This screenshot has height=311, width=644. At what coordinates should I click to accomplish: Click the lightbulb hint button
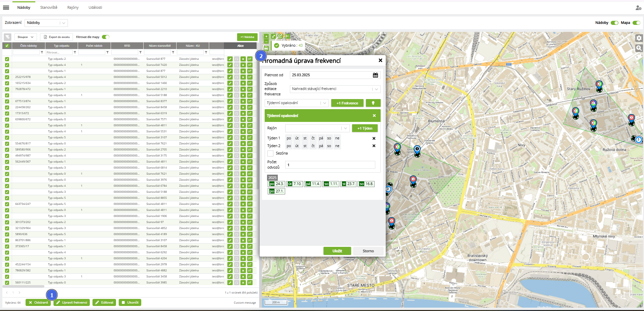point(373,103)
